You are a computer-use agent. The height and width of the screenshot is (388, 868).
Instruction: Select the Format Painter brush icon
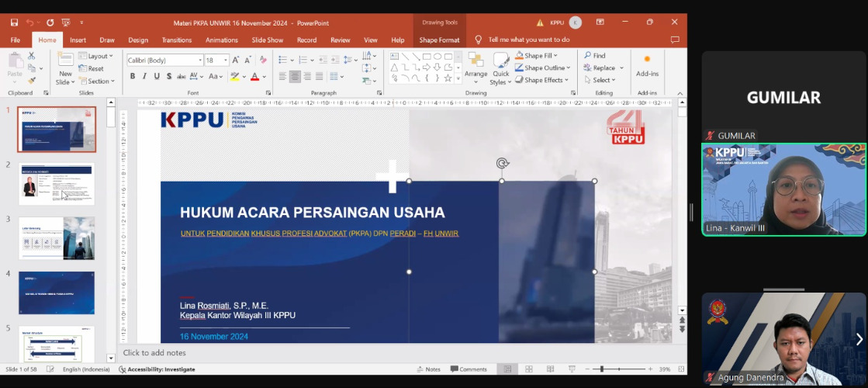32,80
